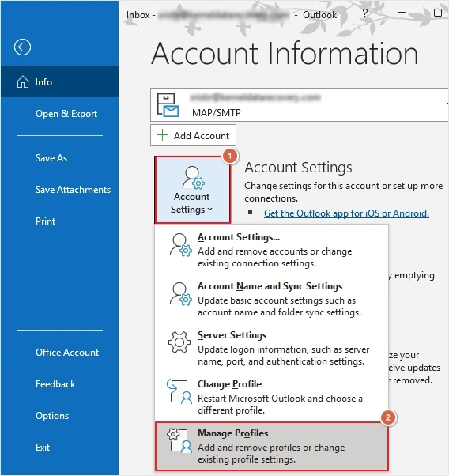
Task: Click the Info home icon
Action: pos(23,82)
